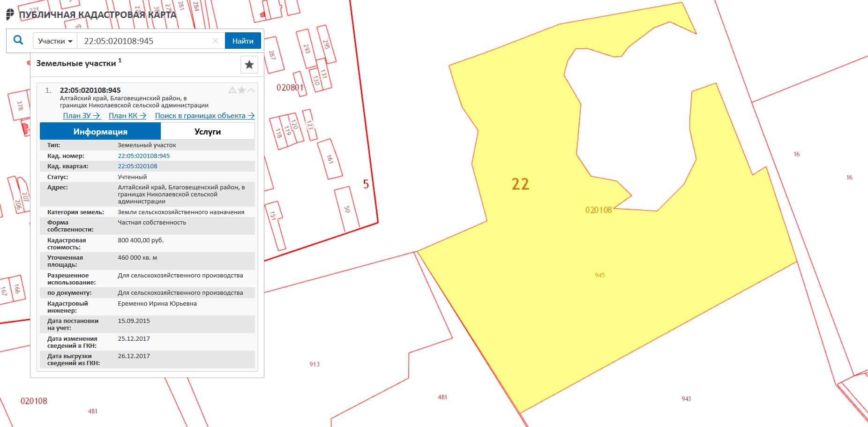
Task: Open the План КК link
Action: [127, 116]
